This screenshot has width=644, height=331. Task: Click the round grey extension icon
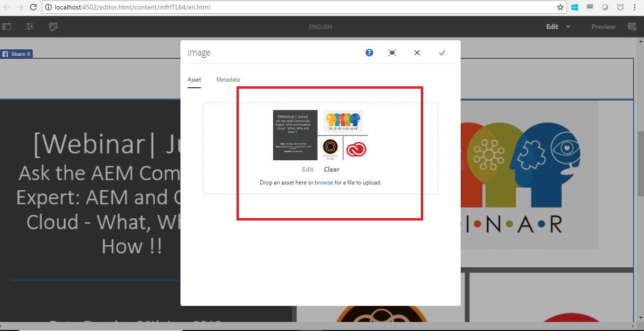(605, 7)
